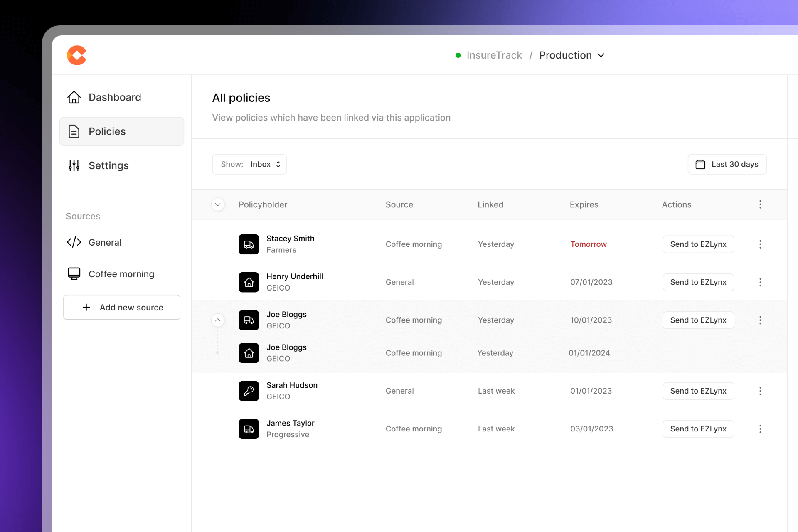The width and height of the screenshot is (798, 532).
Task: Click the Source column header
Action: [399, 204]
